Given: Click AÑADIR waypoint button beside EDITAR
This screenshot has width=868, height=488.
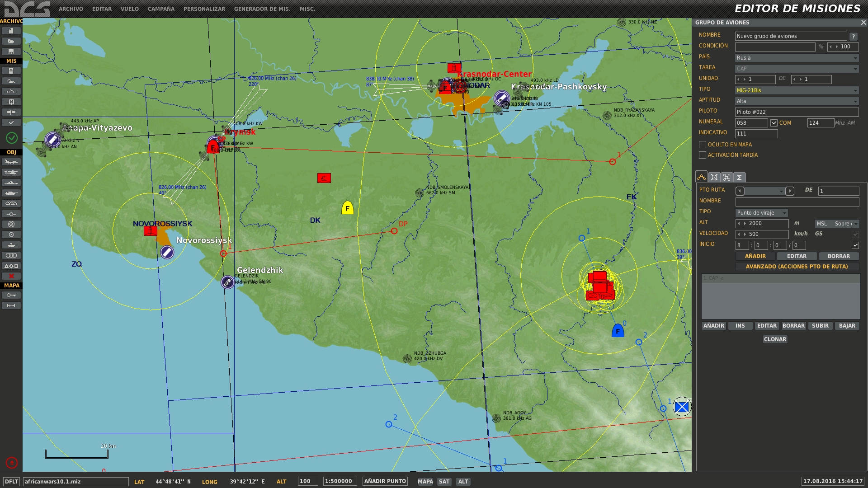Looking at the screenshot, I should point(755,256).
